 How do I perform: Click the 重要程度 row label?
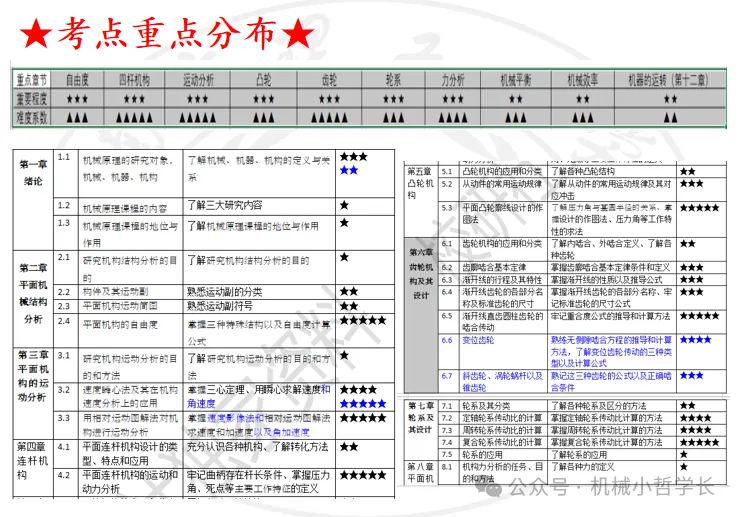coord(32,98)
